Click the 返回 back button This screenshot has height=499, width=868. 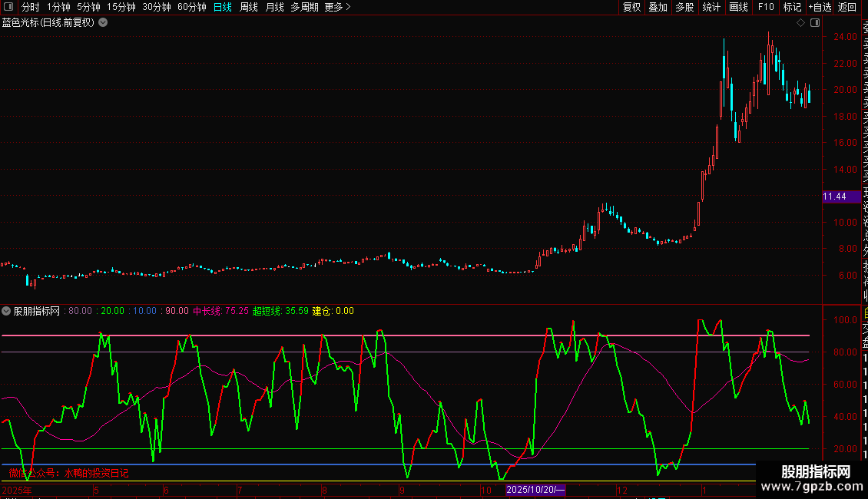[847, 7]
